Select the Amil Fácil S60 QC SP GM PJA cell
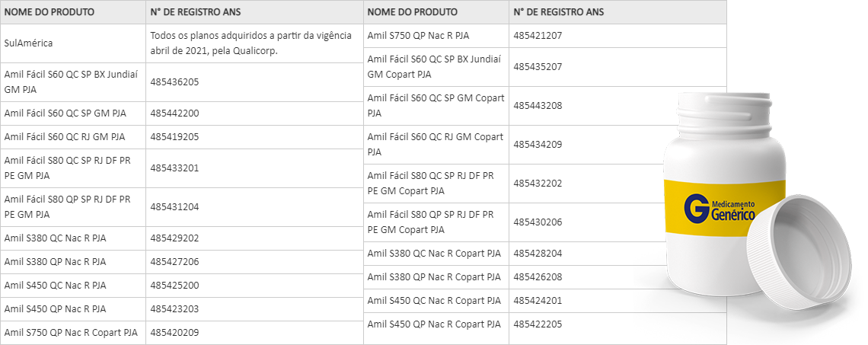 point(73,113)
